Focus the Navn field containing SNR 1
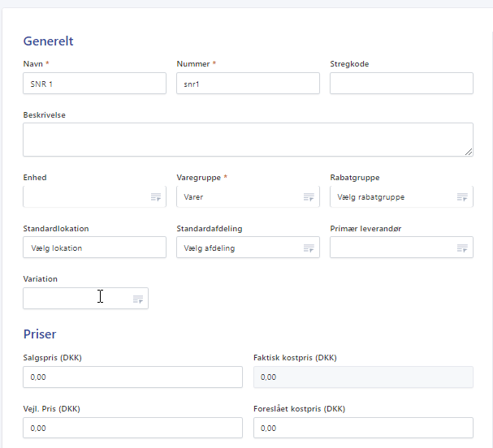Image resolution: width=493 pixels, height=448 pixels. pos(94,84)
